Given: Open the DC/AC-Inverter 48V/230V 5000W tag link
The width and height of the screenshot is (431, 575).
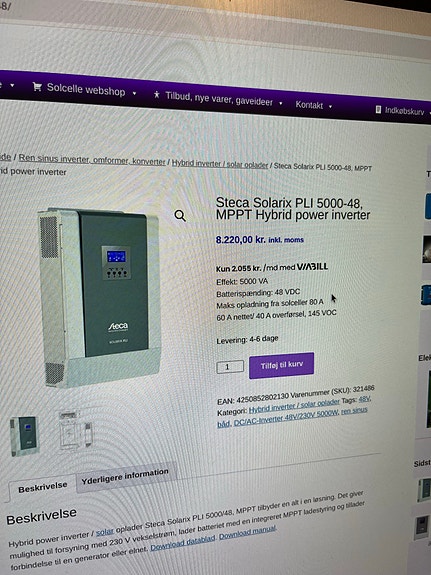Looking at the screenshot, I should pos(286,418).
